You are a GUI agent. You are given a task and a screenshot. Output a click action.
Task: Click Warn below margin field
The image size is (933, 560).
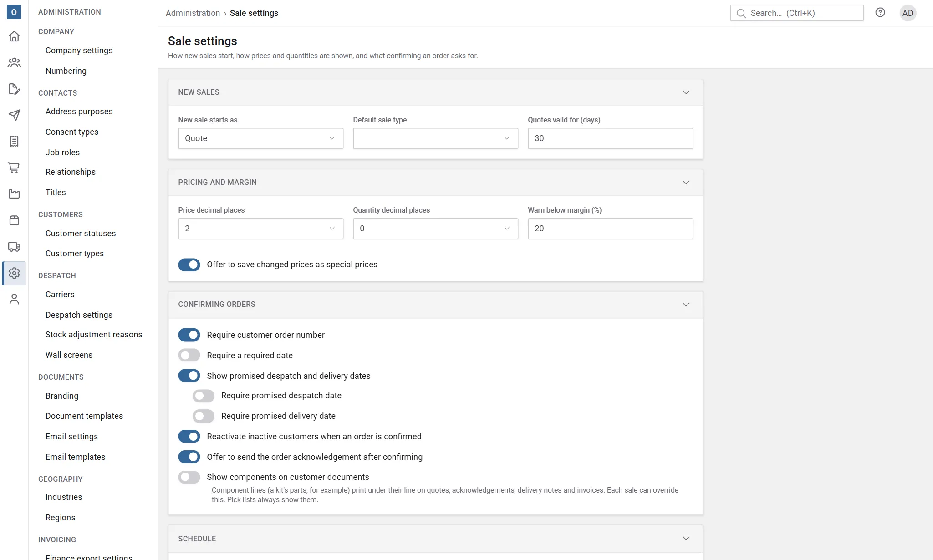610,229
